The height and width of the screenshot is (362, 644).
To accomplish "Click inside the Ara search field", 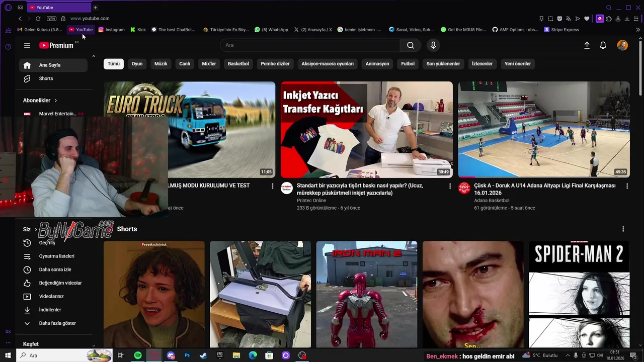I will (310, 45).
